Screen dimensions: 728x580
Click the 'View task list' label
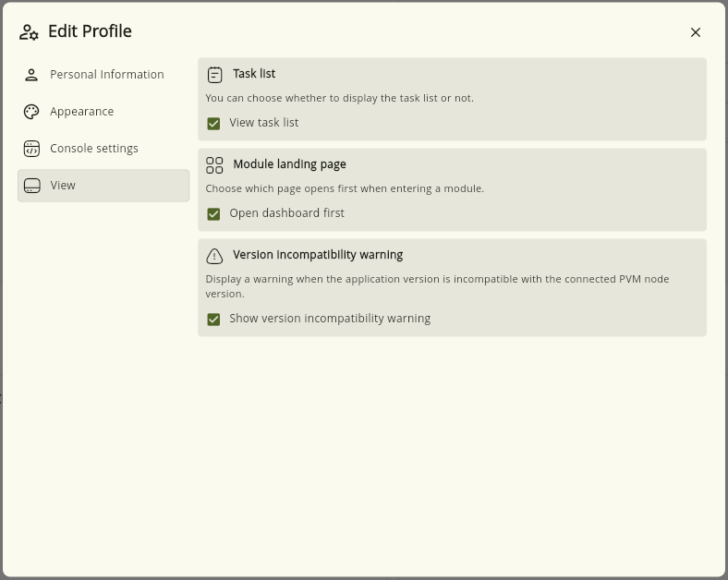tap(263, 123)
